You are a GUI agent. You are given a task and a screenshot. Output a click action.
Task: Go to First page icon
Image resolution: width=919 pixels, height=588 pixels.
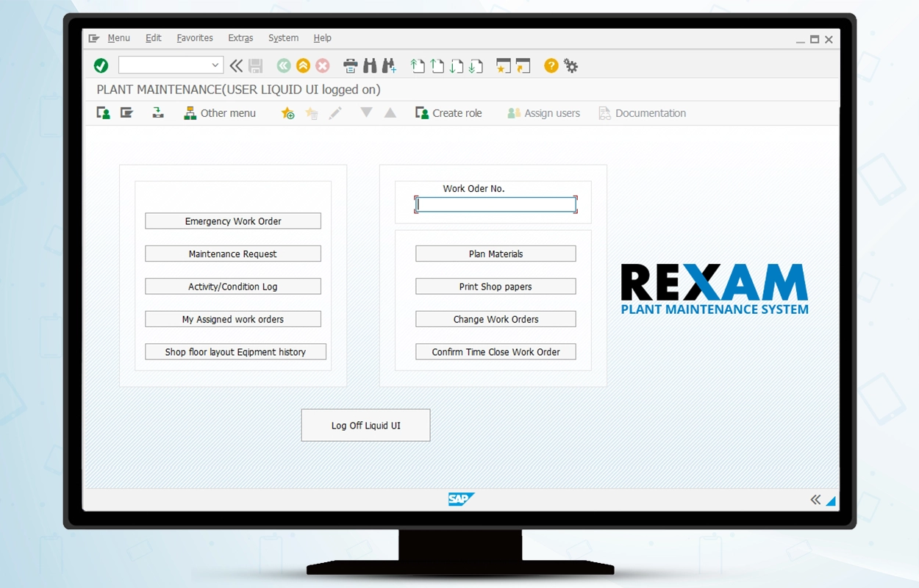tap(418, 65)
